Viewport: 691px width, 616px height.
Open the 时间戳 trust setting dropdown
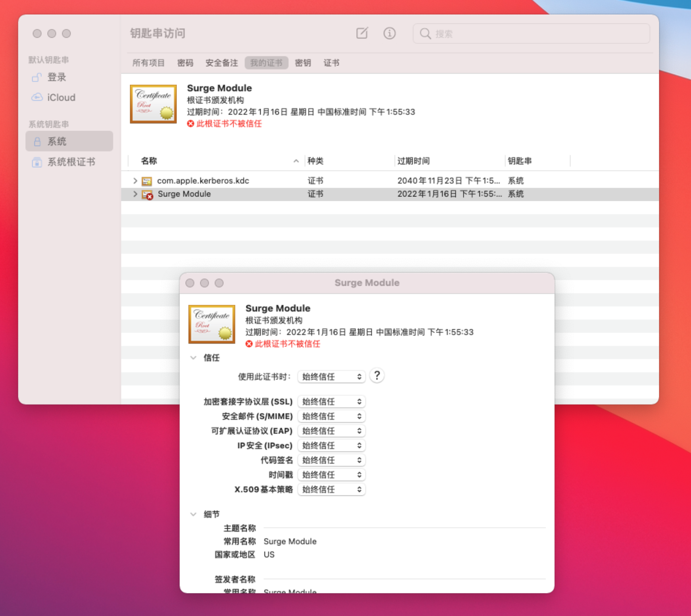click(x=331, y=475)
